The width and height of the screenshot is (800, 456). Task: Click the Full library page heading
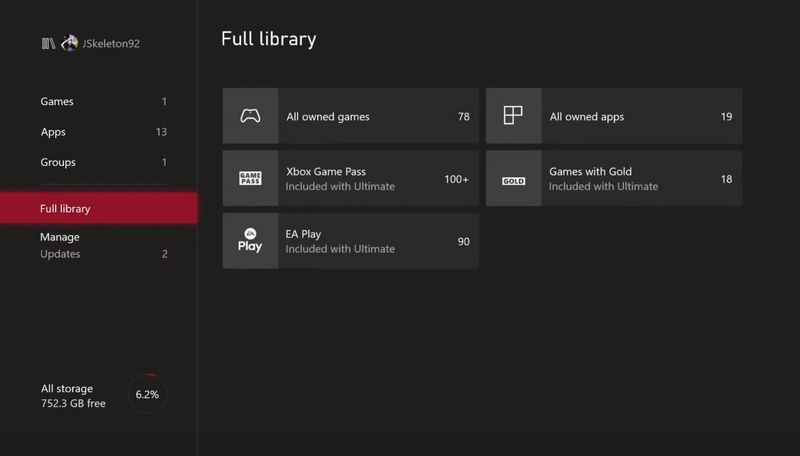pyautogui.click(x=269, y=39)
